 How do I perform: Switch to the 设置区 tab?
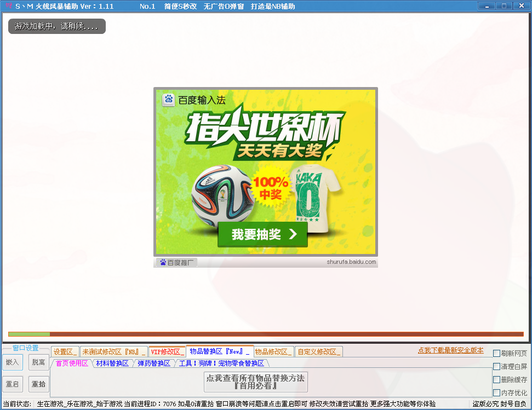click(x=65, y=352)
